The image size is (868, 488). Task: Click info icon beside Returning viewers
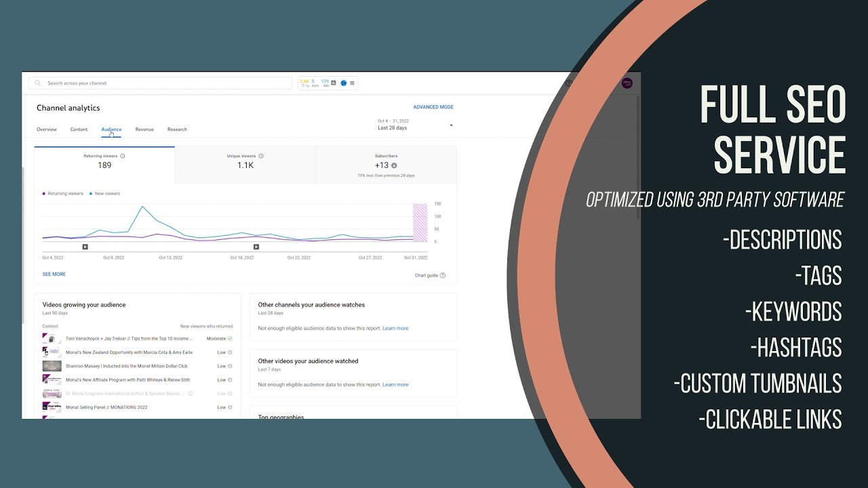click(x=123, y=156)
